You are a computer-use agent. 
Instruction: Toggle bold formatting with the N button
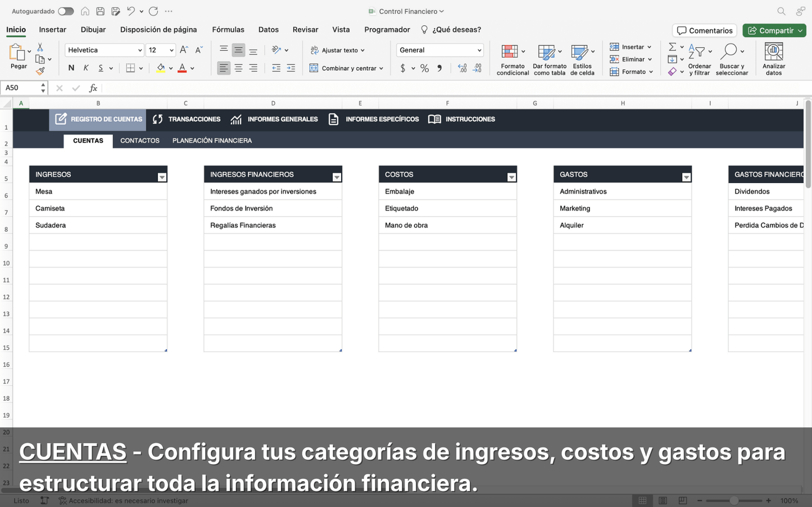71,68
